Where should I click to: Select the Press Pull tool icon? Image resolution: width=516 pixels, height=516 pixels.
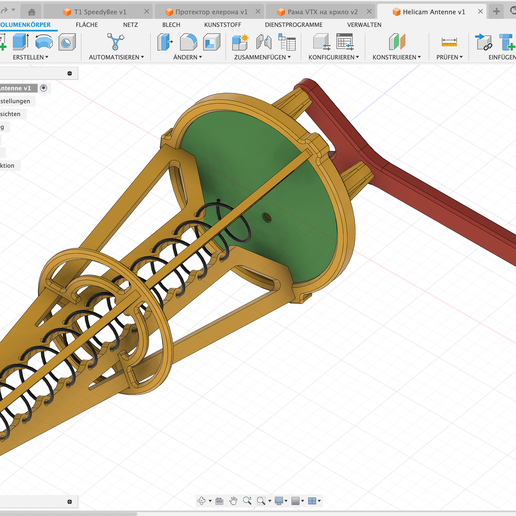[165, 42]
